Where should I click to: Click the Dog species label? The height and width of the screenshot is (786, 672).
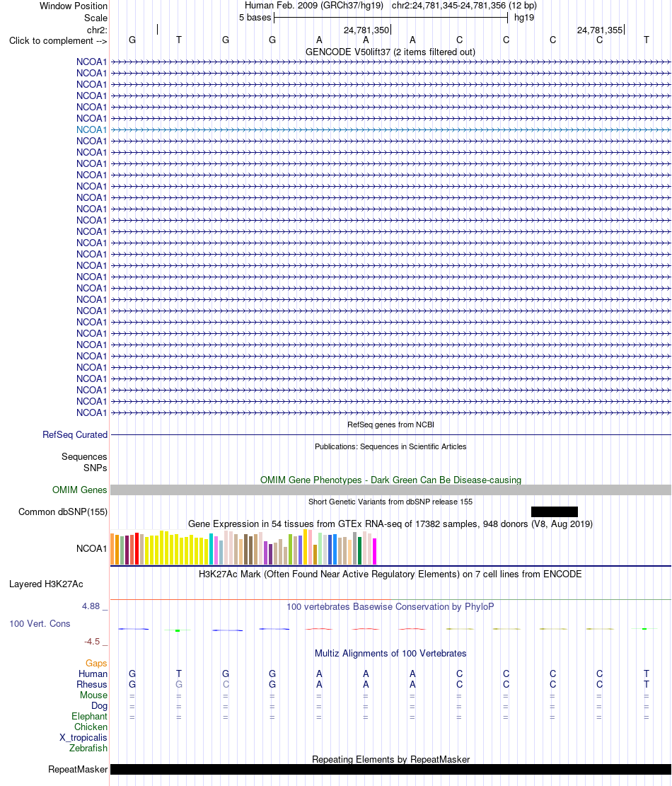pos(99,706)
